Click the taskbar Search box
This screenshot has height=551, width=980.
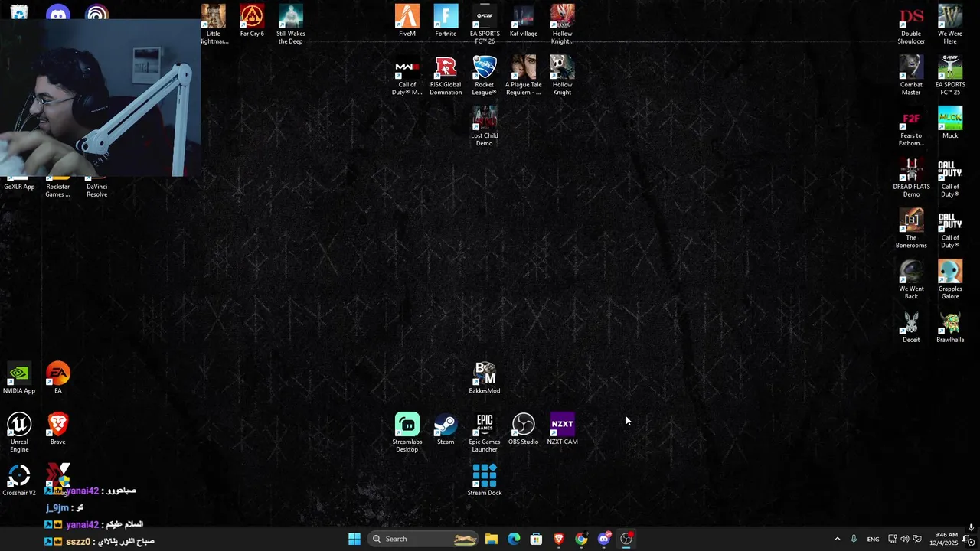(x=423, y=539)
